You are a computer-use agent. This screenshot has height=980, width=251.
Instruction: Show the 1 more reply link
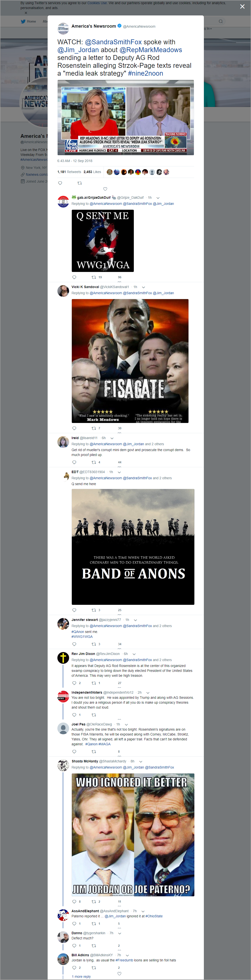pos(81,977)
